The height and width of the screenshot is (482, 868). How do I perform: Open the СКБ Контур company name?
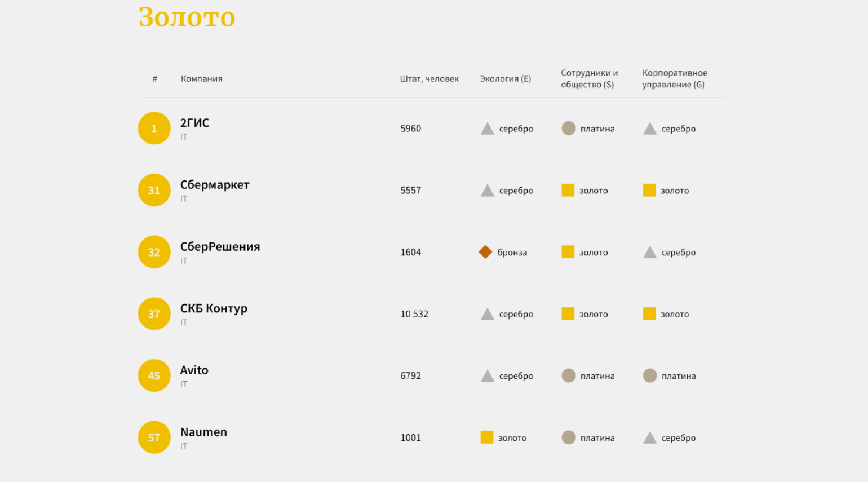[214, 308]
